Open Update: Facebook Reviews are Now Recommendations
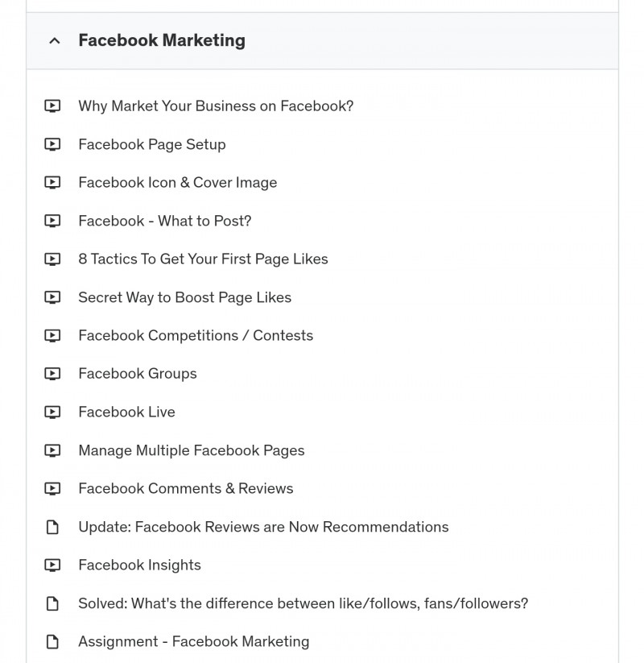 click(264, 528)
